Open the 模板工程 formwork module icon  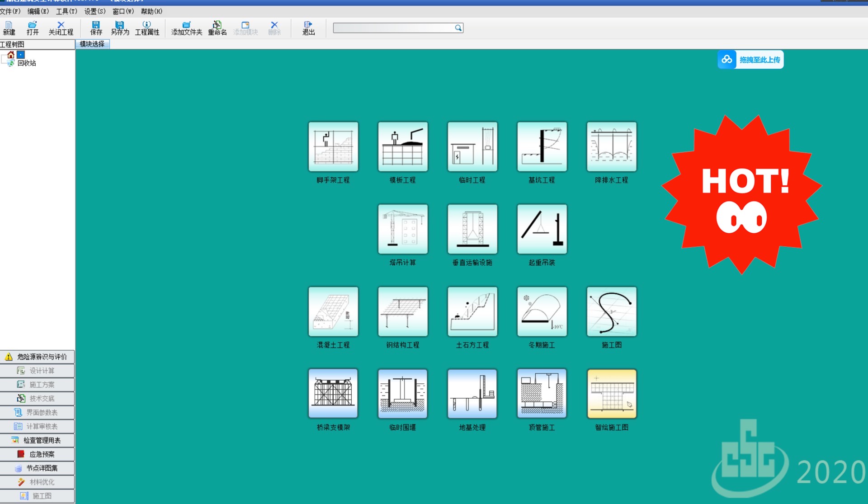[x=402, y=147]
